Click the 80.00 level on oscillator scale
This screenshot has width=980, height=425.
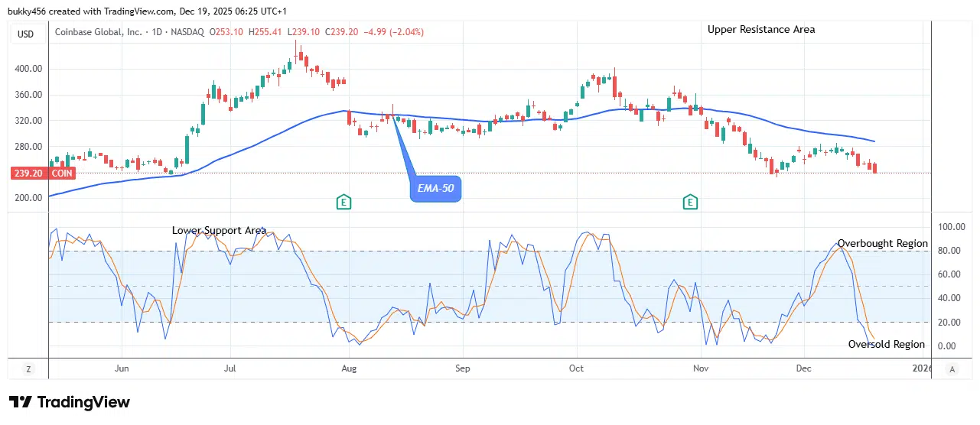tap(948, 251)
